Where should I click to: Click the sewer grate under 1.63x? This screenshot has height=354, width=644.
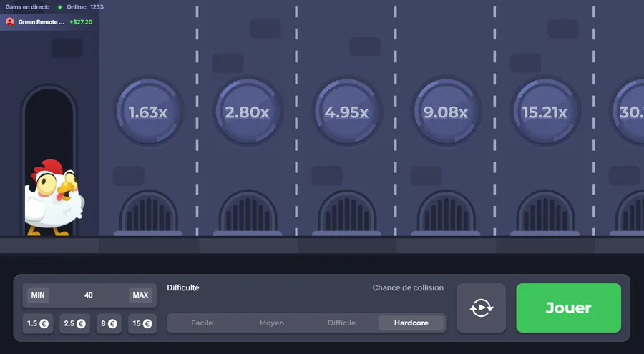[148, 212]
